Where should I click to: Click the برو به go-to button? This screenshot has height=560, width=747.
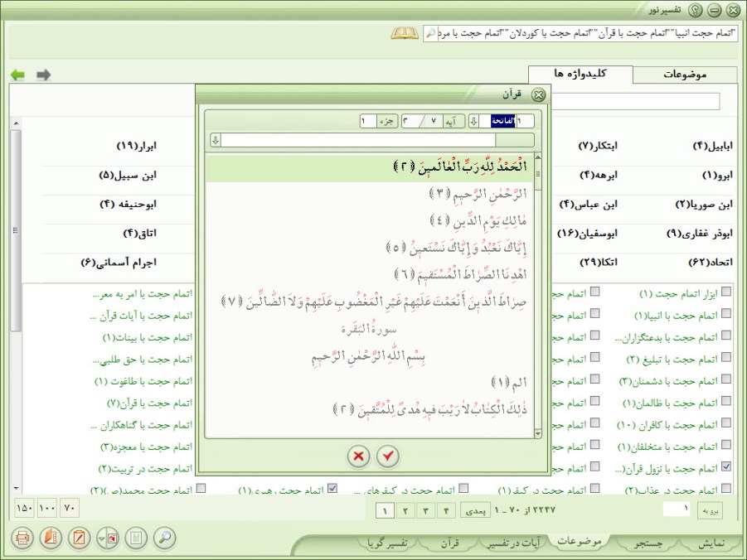click(x=710, y=511)
